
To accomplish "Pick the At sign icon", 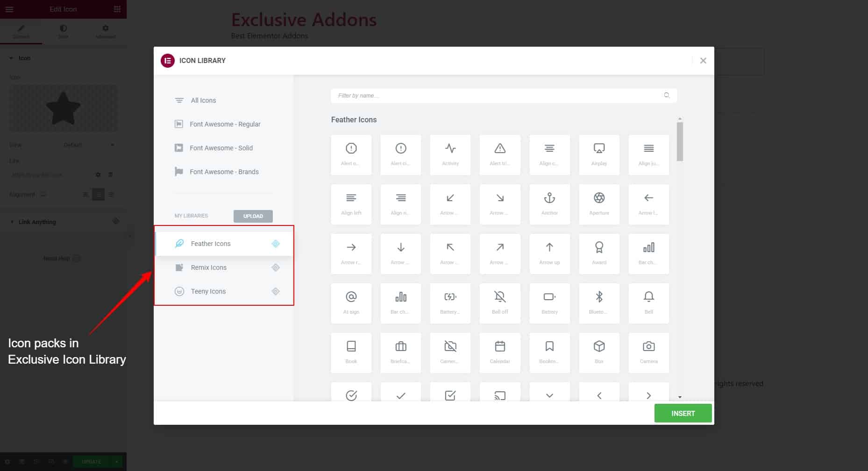I will coord(351,303).
